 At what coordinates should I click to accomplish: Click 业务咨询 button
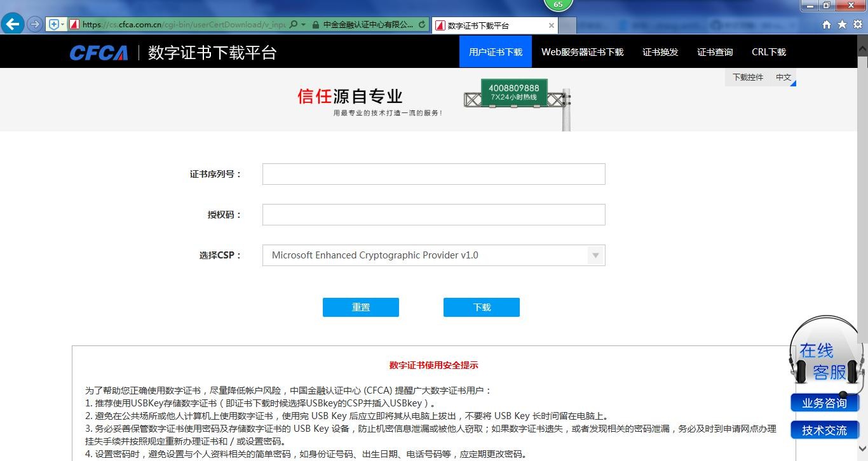click(825, 403)
